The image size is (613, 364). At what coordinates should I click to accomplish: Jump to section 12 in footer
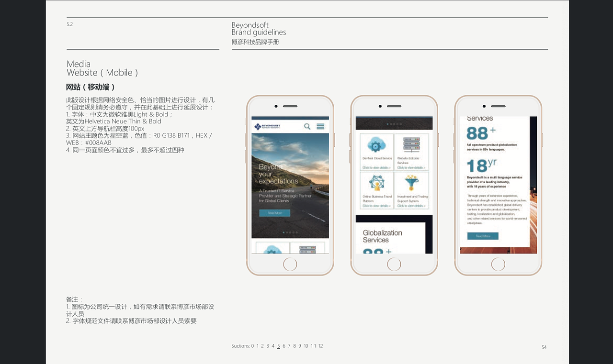tap(320, 346)
